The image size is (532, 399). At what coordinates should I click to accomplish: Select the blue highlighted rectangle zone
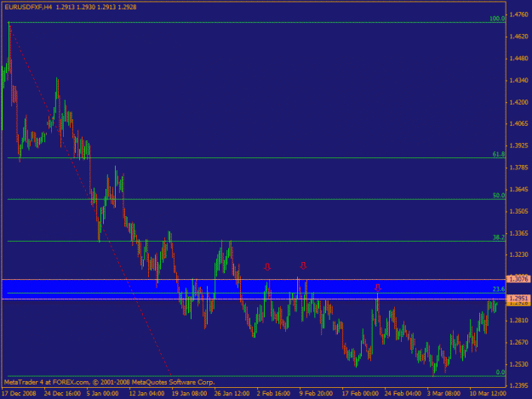[x=254, y=289]
